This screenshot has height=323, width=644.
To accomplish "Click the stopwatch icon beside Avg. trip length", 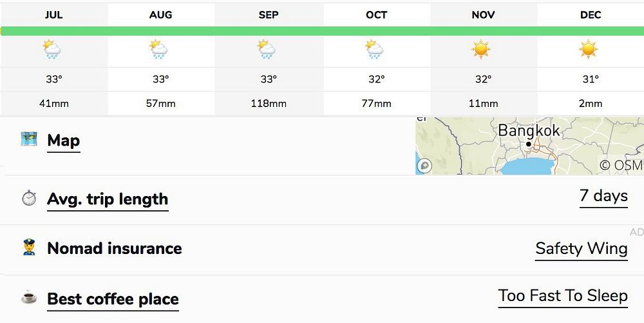I will [x=29, y=199].
